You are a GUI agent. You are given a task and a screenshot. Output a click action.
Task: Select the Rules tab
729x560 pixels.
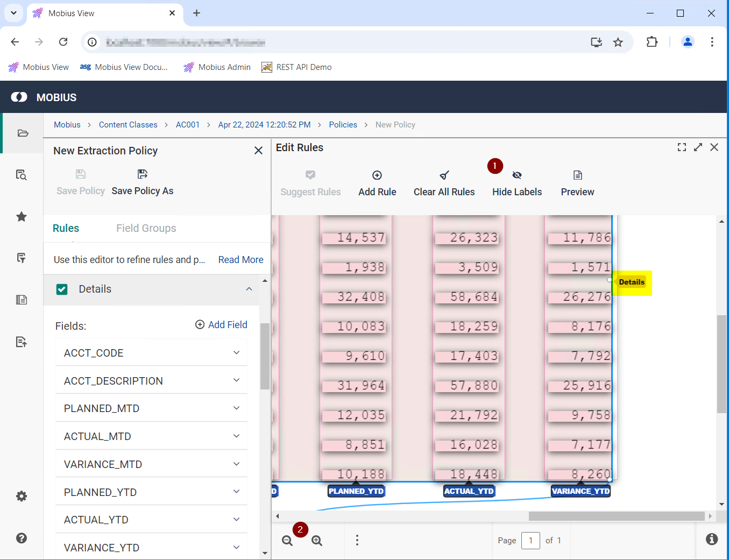(66, 228)
